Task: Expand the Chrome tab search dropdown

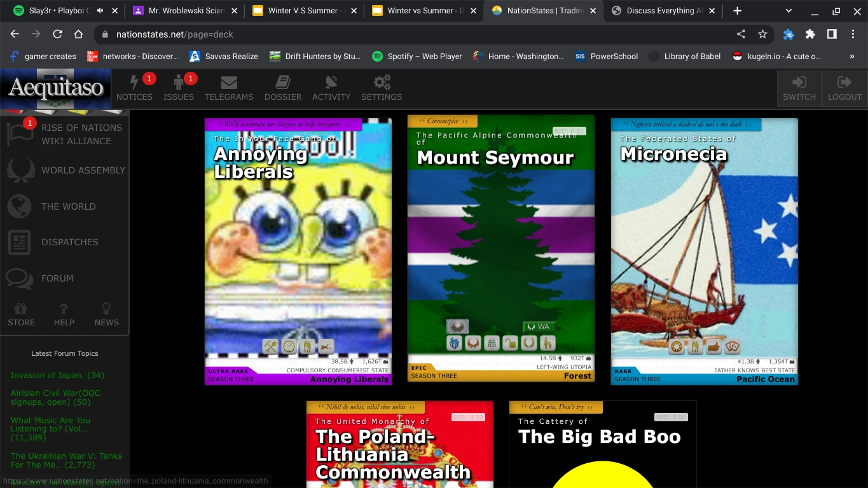Action: coord(789,11)
